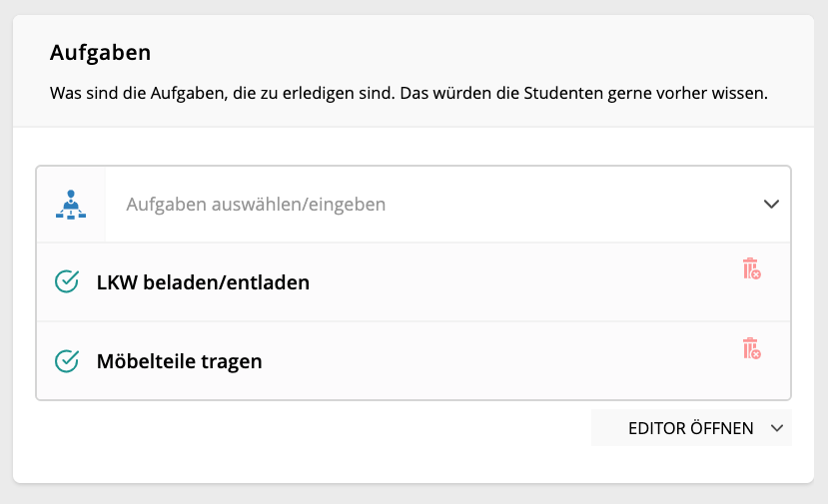
Task: Click empty space in the Möbelteile tragen row
Action: (501, 361)
